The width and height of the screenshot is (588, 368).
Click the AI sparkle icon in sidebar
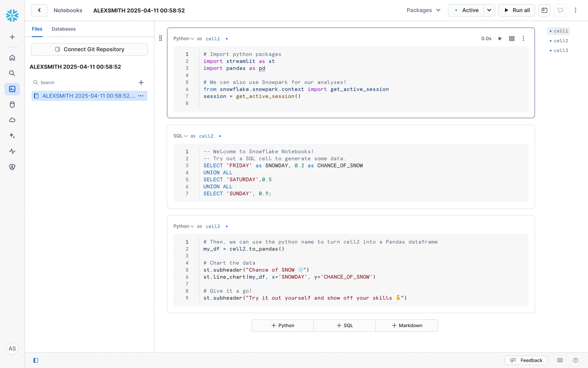tap(12, 136)
